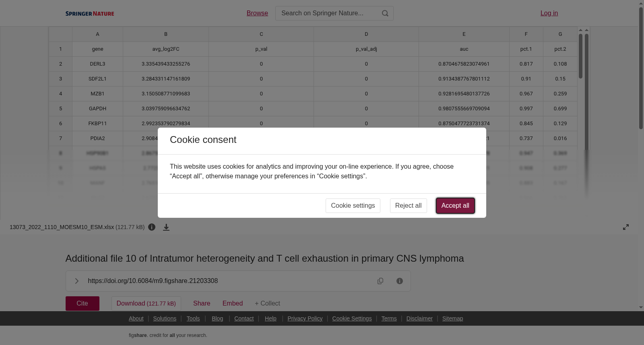Enter fullscreen preview mode
Screen dimensions: 644x345
click(x=626, y=227)
